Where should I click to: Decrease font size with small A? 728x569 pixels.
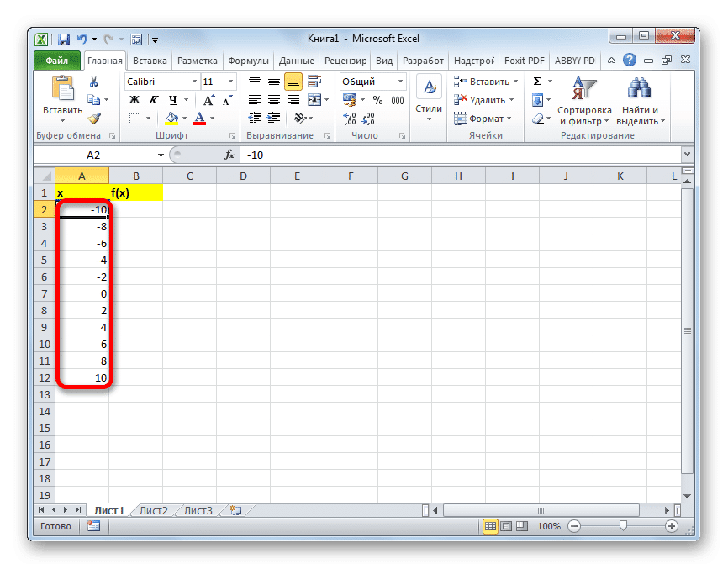click(228, 100)
